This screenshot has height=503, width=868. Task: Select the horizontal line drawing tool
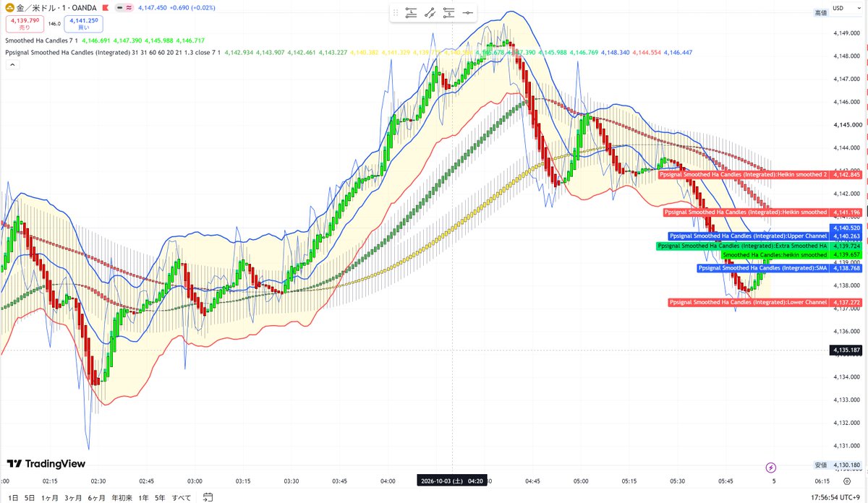[x=468, y=12]
